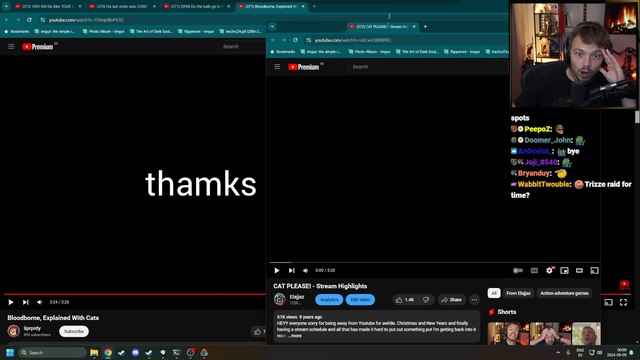
Task: Subscribe to the Bloodborne video channel
Action: pos(74,331)
